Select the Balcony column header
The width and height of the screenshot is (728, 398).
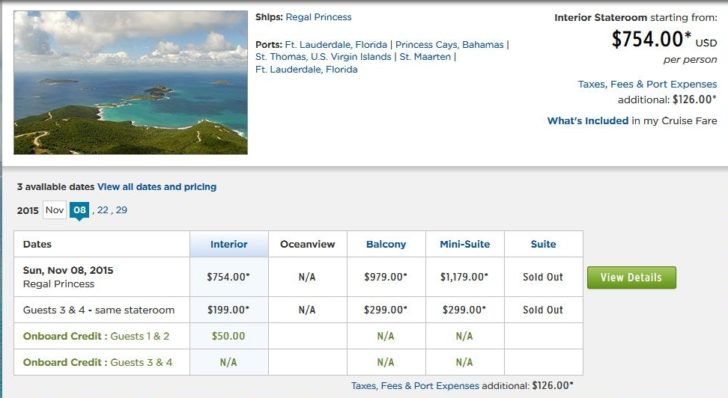386,244
